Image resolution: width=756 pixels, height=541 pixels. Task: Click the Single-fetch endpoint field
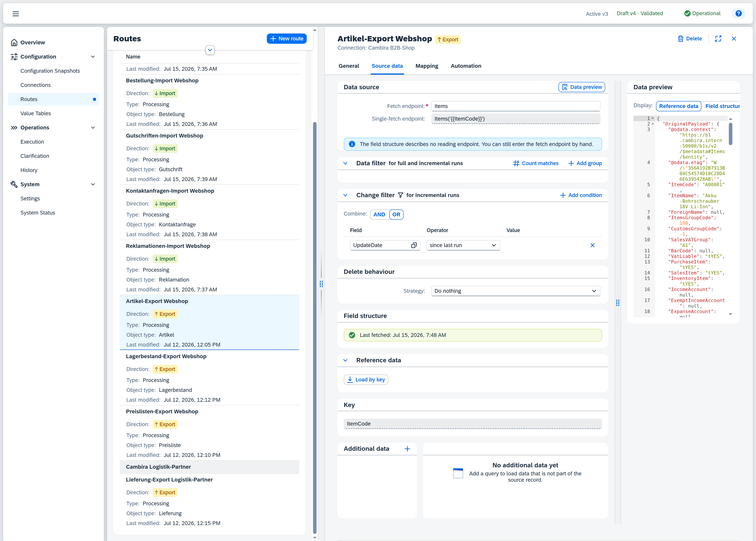pos(516,119)
